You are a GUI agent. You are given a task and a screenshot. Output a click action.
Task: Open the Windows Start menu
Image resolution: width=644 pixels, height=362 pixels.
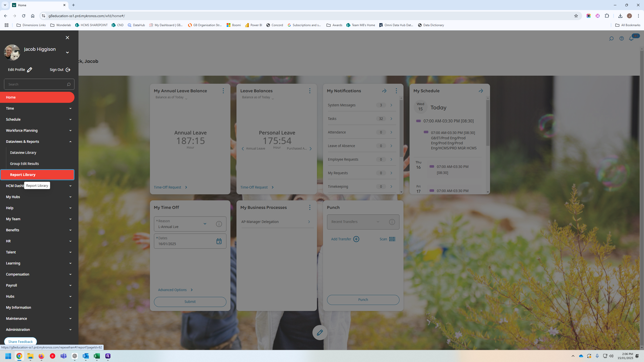[x=8, y=356]
